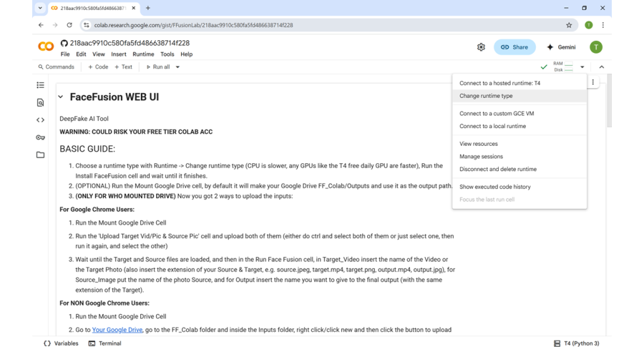The image size is (644, 362).
Task: Close the Colab browser tab
Action: [x=133, y=8]
